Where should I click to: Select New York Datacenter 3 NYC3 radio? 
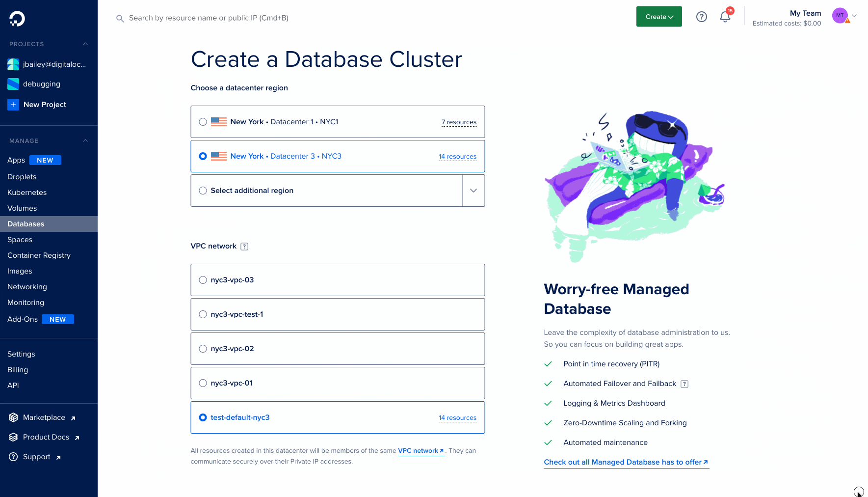pos(203,156)
